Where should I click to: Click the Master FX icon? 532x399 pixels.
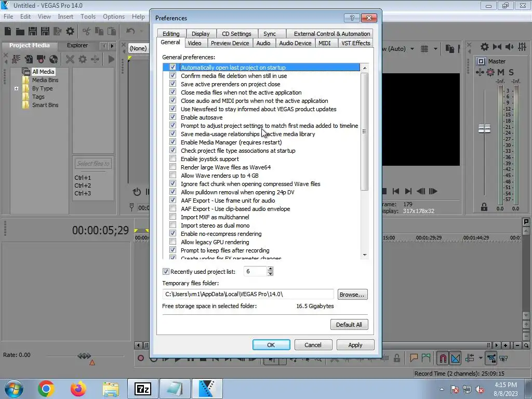point(480,72)
